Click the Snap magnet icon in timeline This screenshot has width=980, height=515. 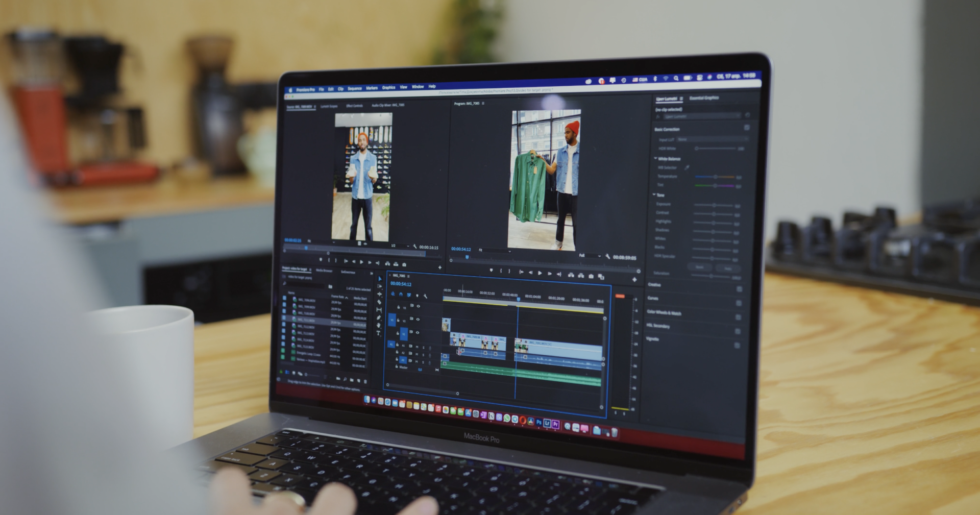(401, 295)
